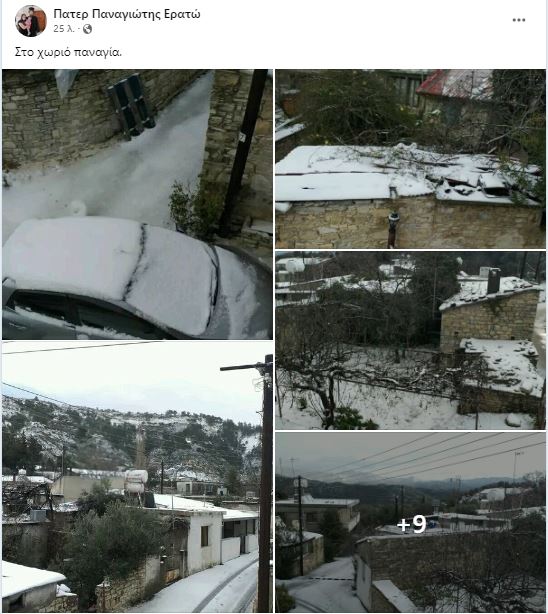Open the snow-covered car photo
The image size is (548, 614).
click(137, 204)
